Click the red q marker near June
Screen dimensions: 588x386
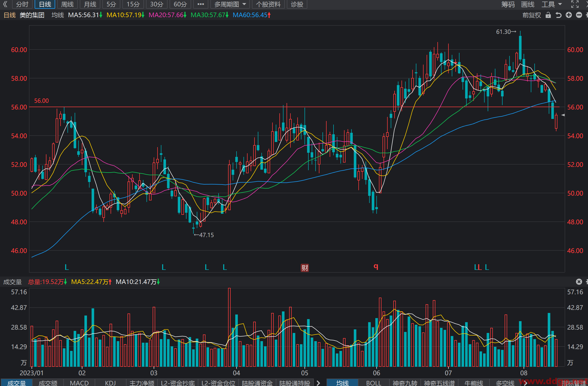click(376, 267)
